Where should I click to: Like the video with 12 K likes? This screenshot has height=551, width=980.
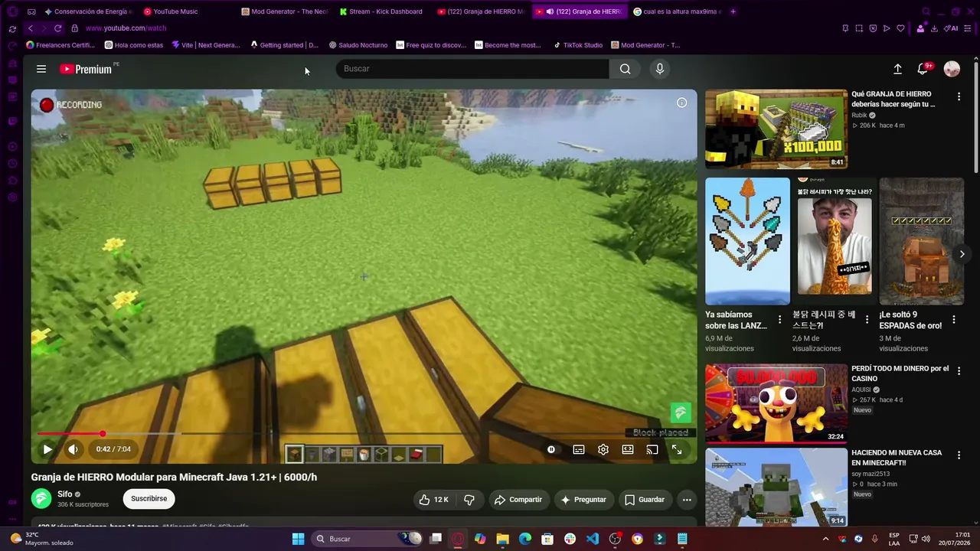pos(433,500)
